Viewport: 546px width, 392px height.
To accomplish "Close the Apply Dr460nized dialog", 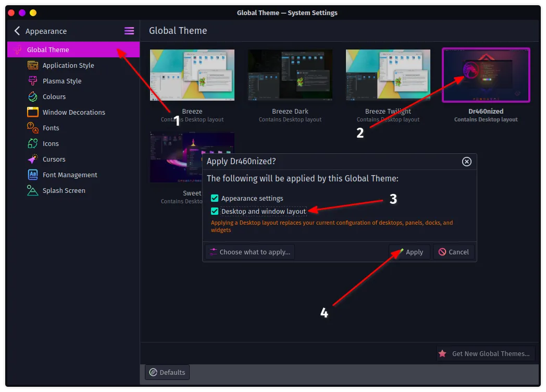I will pyautogui.click(x=467, y=161).
